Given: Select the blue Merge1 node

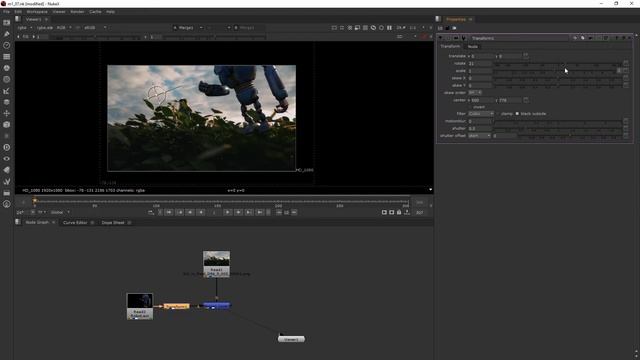Looking at the screenshot, I should click(217, 305).
